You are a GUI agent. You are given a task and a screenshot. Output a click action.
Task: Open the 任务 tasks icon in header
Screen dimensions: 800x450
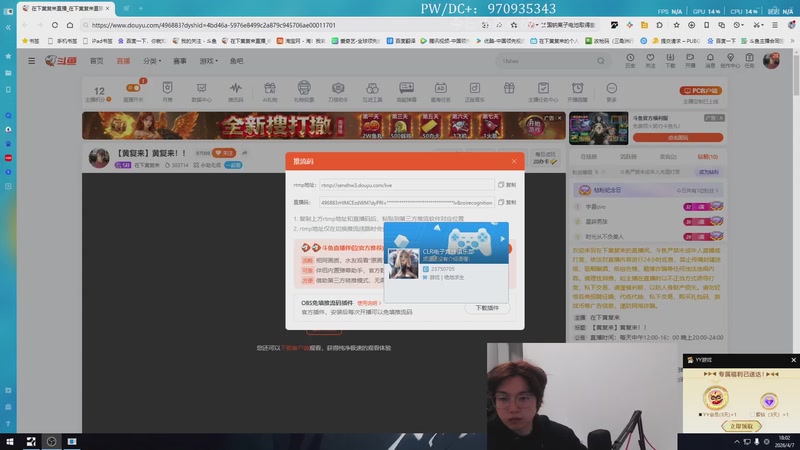pyautogui.click(x=749, y=58)
